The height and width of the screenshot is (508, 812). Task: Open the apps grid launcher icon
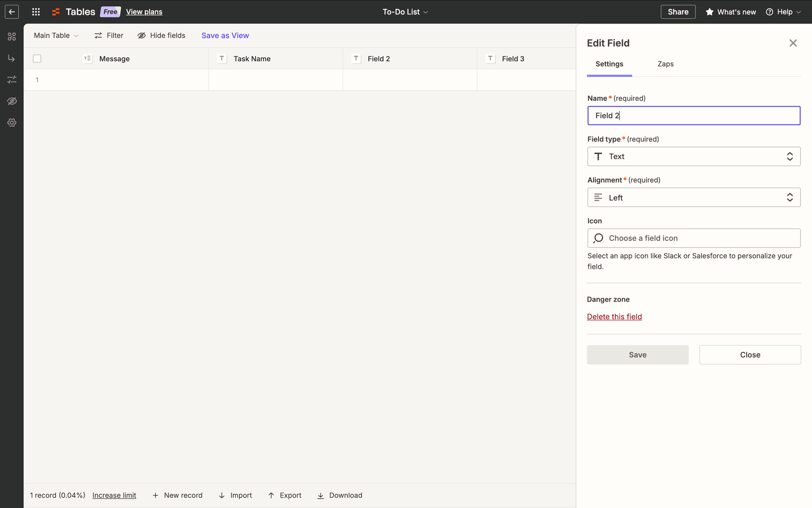click(x=36, y=12)
